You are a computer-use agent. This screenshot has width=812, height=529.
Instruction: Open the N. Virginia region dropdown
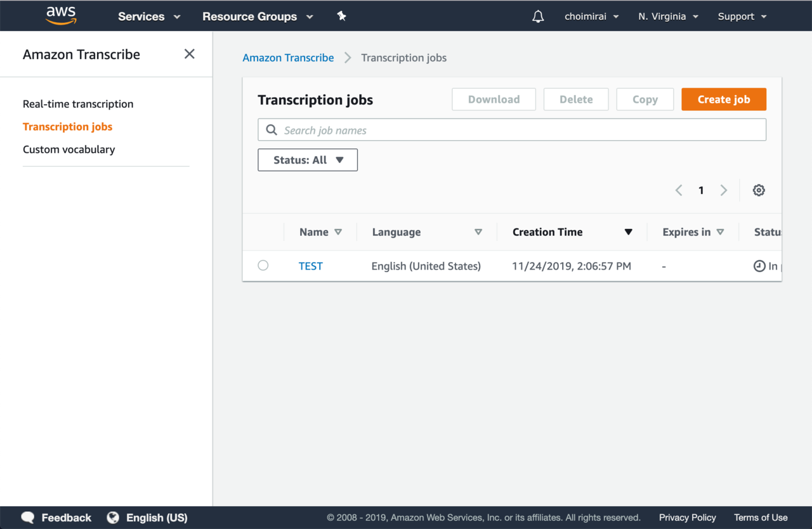[668, 16]
